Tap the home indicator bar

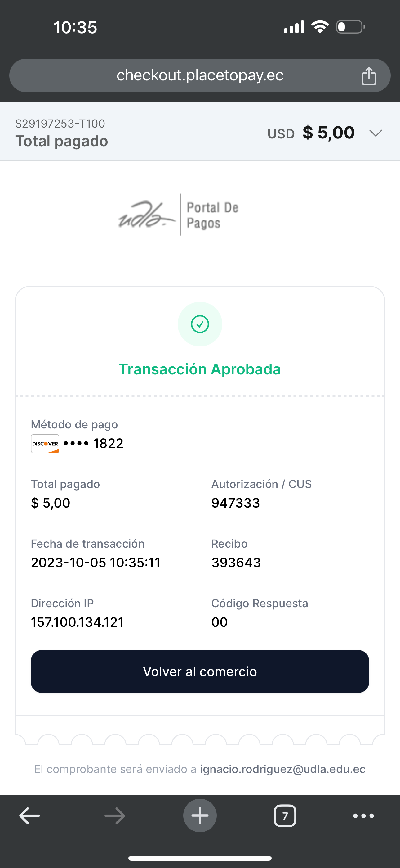(200, 858)
